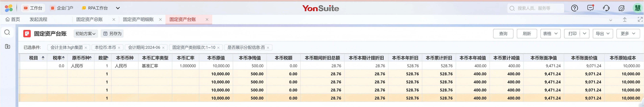The width and height of the screenshot is (644, 107).
Task: Remove the 会计期间:2024-06 filter
Action: (163, 48)
